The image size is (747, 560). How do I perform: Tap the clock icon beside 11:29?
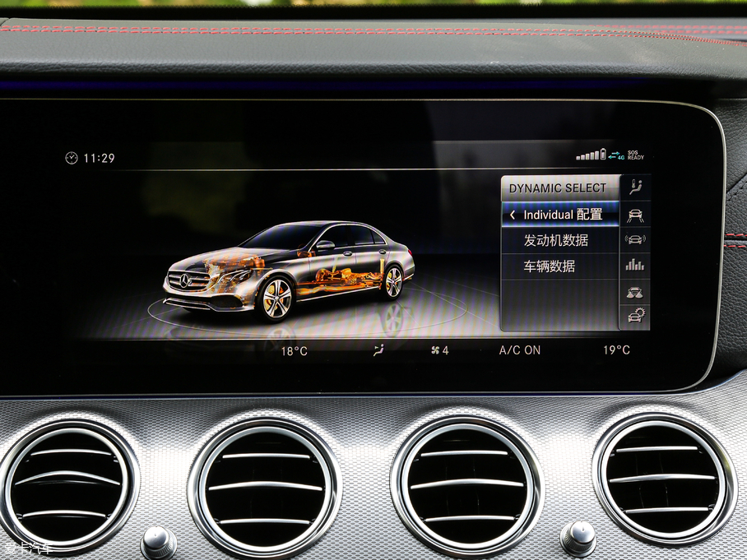tap(70, 155)
